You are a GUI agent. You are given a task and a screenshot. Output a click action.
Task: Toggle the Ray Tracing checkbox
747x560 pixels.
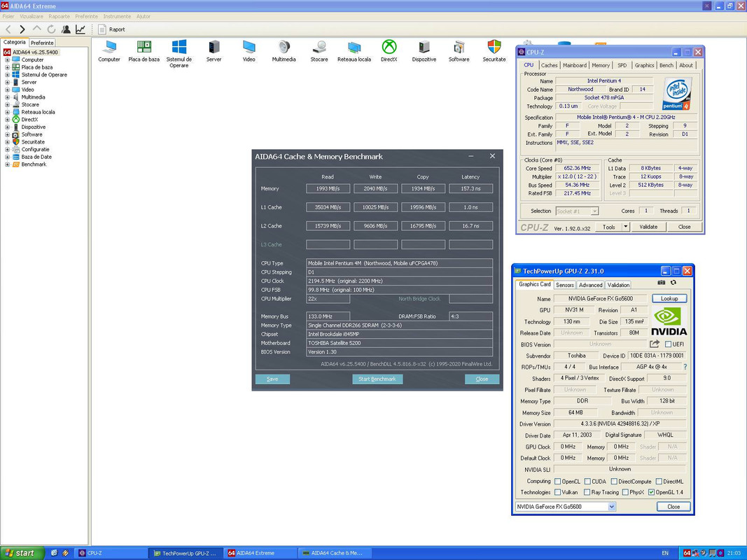point(587,492)
